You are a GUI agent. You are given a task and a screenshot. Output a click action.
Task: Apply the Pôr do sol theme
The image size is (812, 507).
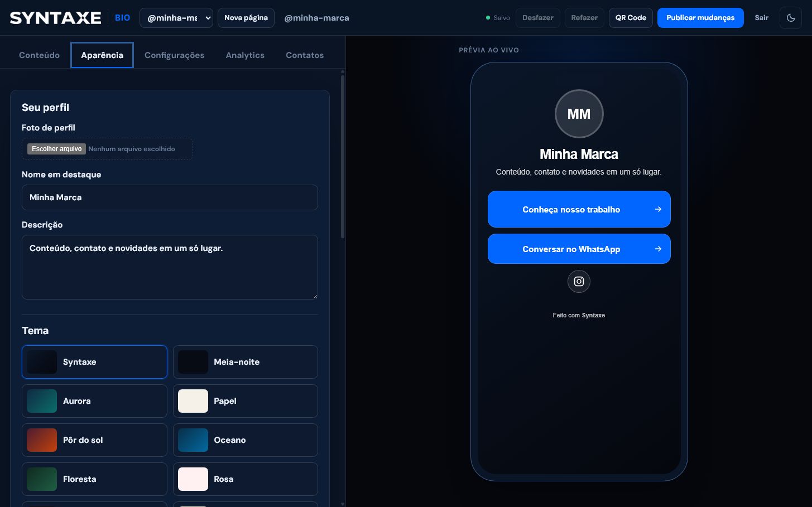[94, 440]
